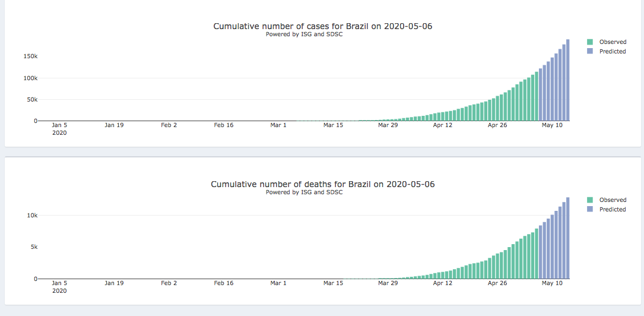644x316 pixels.
Task: Click the May 10 axis label in cases chart
Action: click(552, 125)
